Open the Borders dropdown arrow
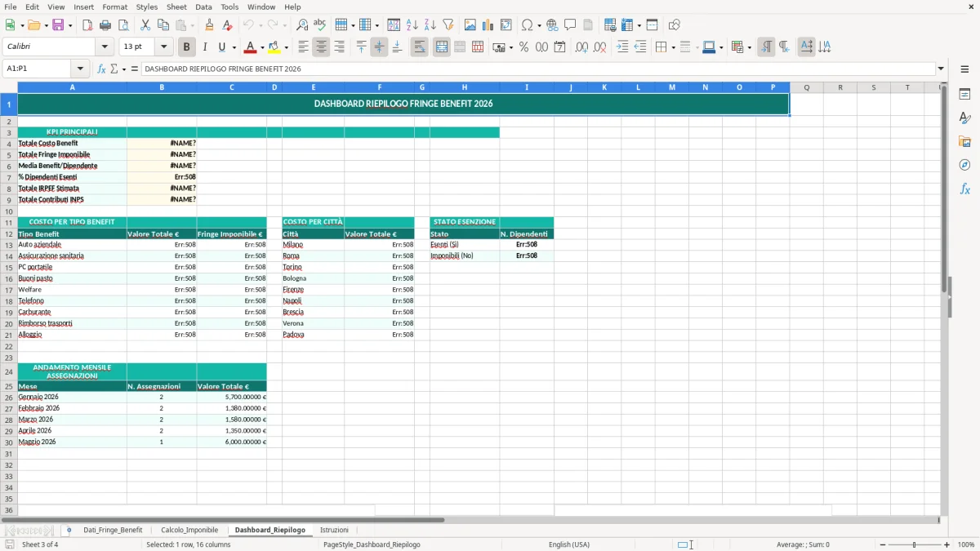The width and height of the screenshot is (980, 551). coord(673,47)
